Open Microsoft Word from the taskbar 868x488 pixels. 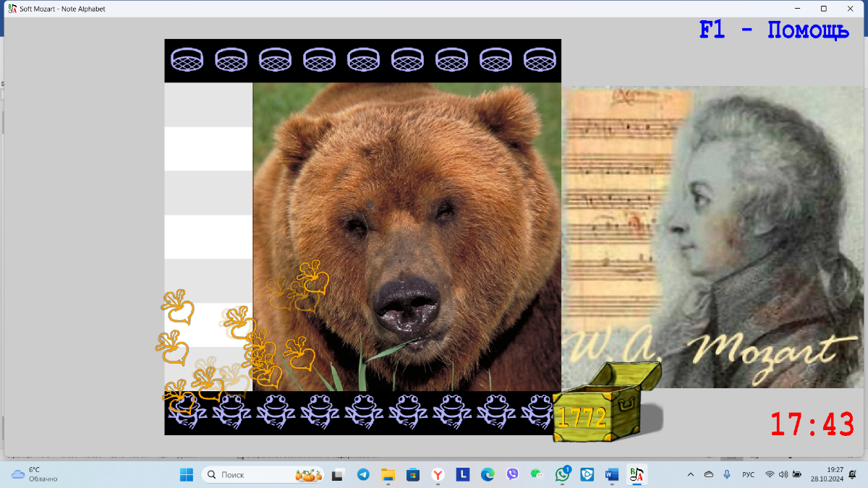pyautogui.click(x=612, y=475)
